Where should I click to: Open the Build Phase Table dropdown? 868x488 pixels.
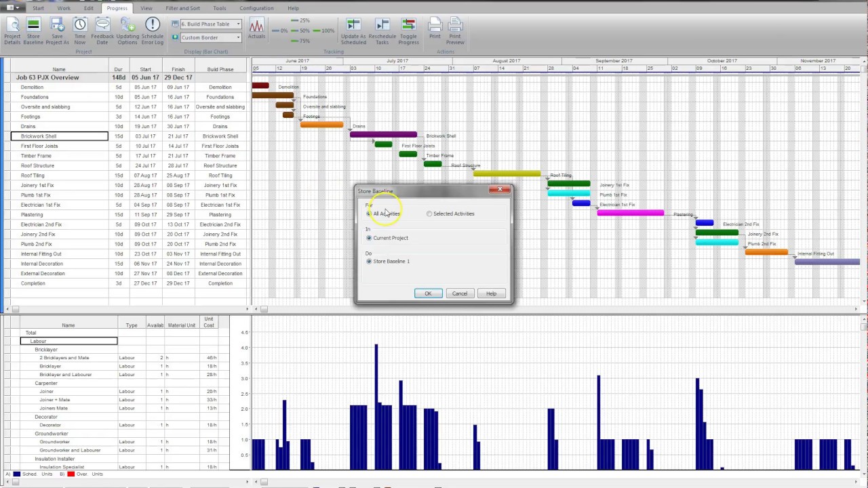237,24
